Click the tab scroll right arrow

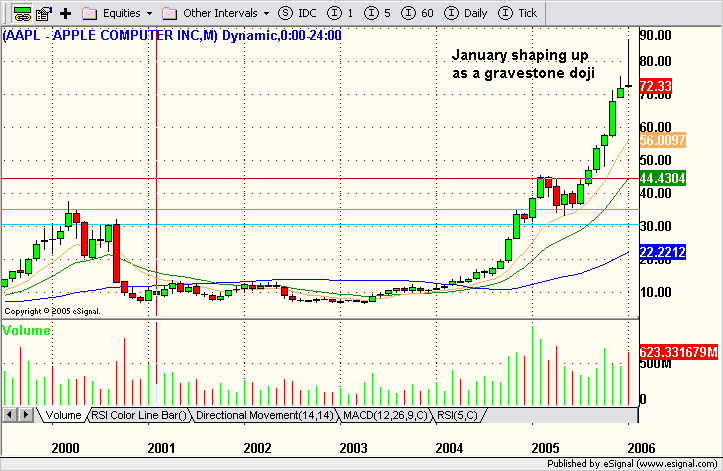[x=26, y=415]
